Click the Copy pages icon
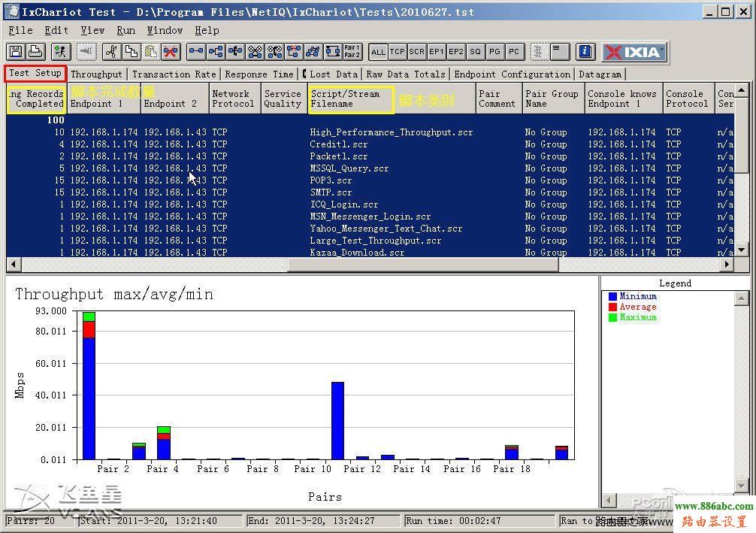This screenshot has height=533, width=756. pyautogui.click(x=132, y=52)
